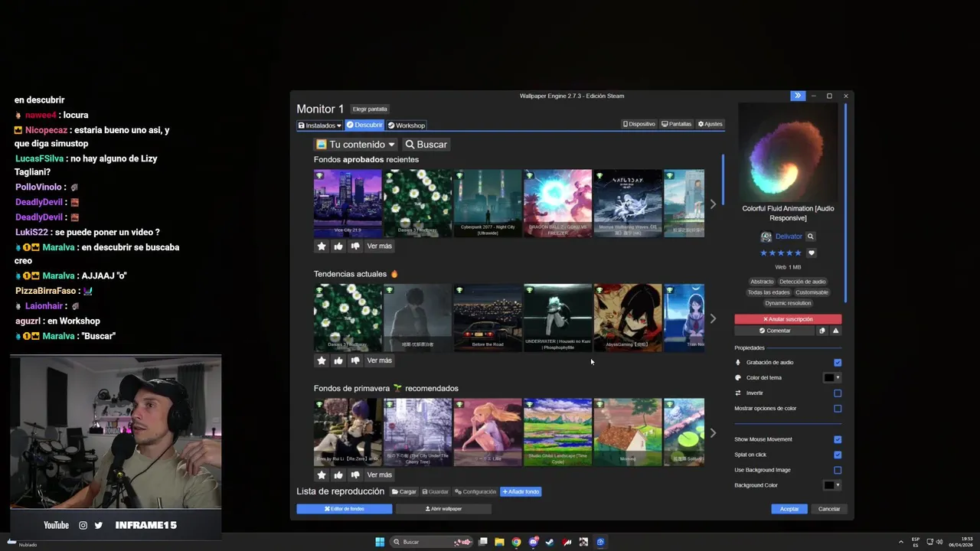Click the Comentar button
Image resolution: width=980 pixels, height=551 pixels.
pos(775,331)
